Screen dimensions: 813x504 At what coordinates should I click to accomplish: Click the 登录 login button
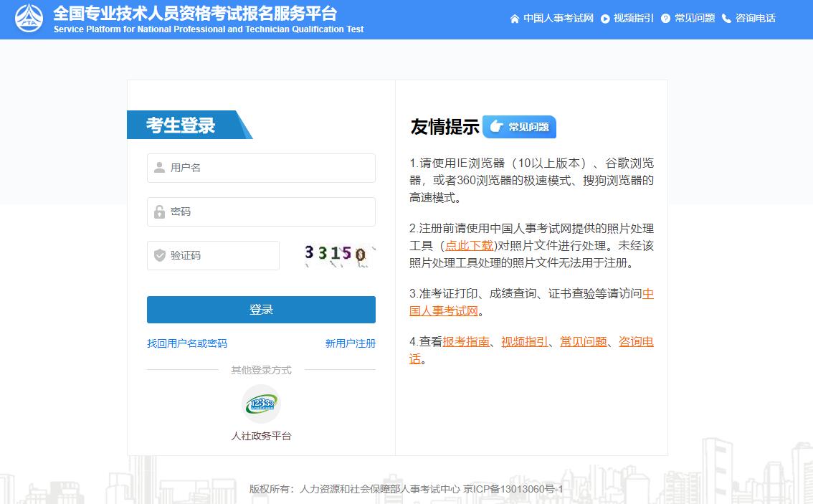tap(261, 309)
